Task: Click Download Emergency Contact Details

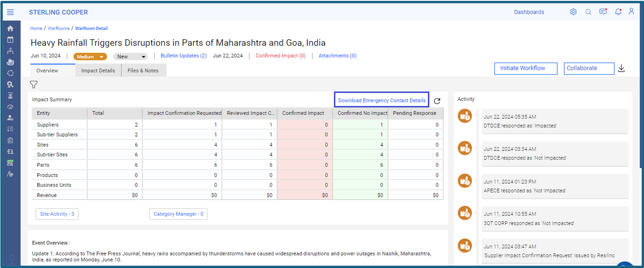Action: click(x=382, y=100)
